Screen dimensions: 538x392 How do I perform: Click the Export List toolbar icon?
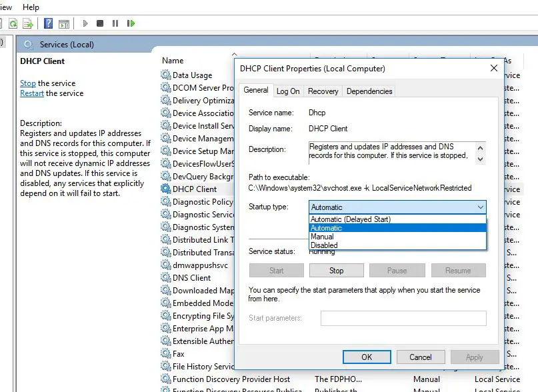[29, 23]
